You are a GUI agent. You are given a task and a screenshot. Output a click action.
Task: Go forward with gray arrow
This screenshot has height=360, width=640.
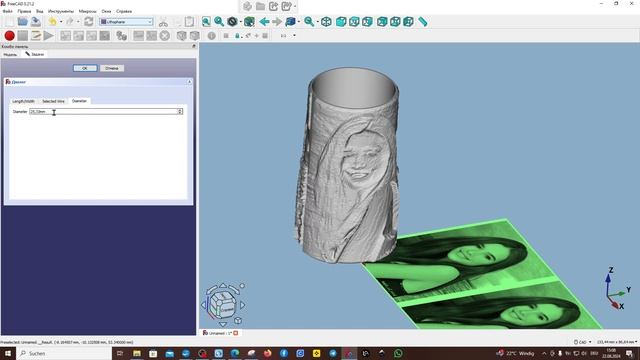pos(277,22)
